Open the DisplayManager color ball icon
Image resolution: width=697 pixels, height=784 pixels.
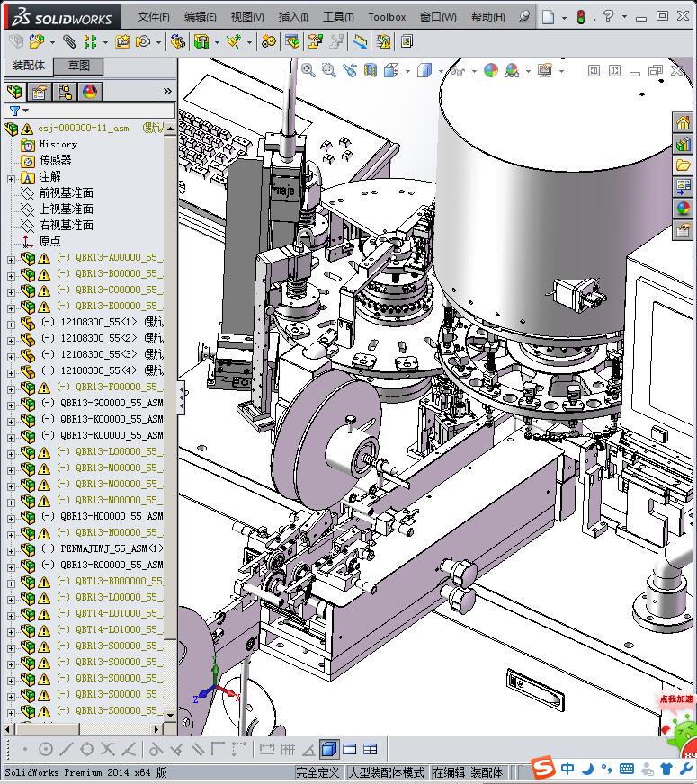tap(90, 92)
